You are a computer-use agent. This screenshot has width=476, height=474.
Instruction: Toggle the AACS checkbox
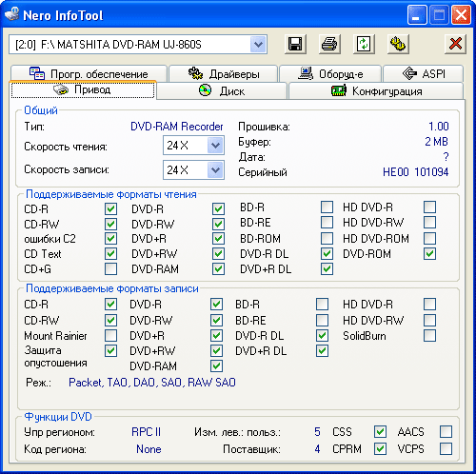446,432
